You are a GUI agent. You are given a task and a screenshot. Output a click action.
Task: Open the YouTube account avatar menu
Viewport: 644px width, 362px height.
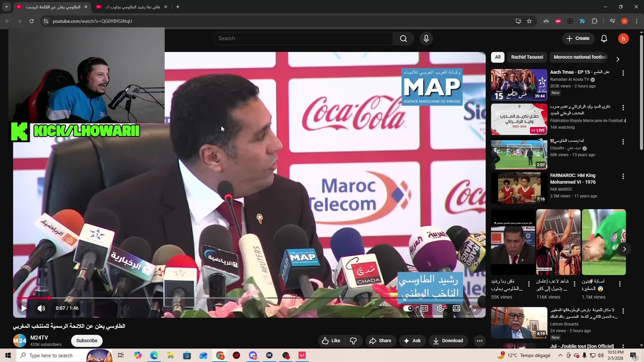point(623,38)
